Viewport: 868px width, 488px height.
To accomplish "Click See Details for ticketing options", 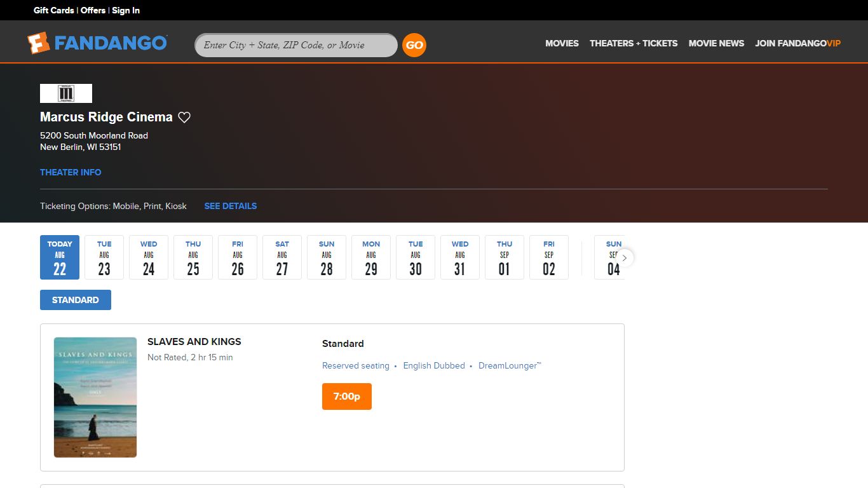I will [231, 206].
